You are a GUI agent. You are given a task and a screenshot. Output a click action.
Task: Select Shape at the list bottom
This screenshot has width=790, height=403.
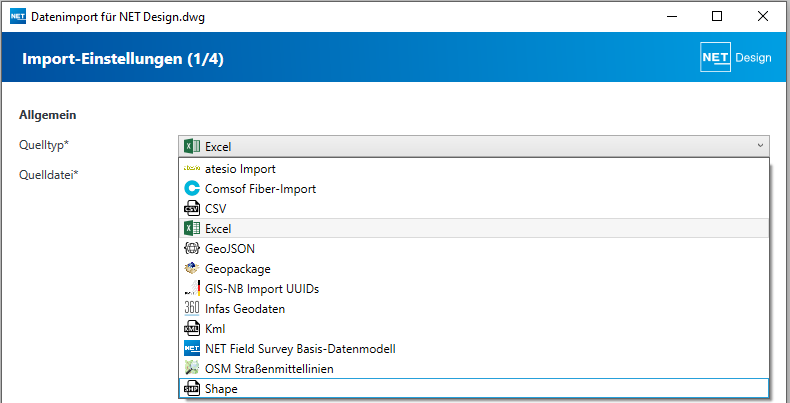[474, 389]
